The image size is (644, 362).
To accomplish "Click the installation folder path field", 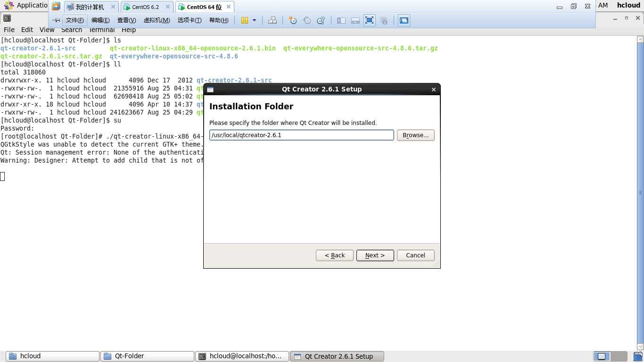I will pyautogui.click(x=301, y=135).
